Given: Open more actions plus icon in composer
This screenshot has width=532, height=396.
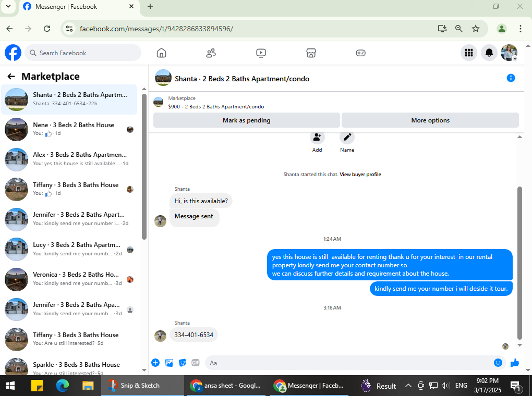Looking at the screenshot, I should 155,363.
